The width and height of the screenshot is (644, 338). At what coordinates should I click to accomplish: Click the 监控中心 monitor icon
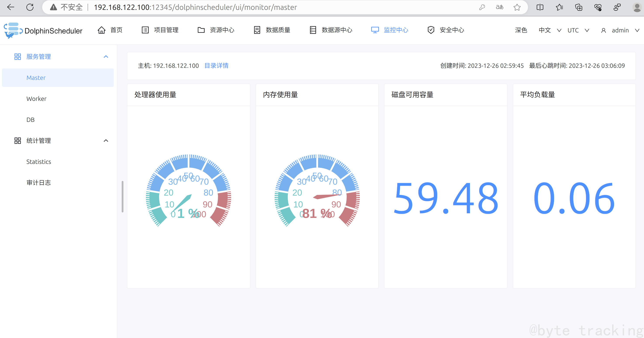pyautogui.click(x=375, y=30)
